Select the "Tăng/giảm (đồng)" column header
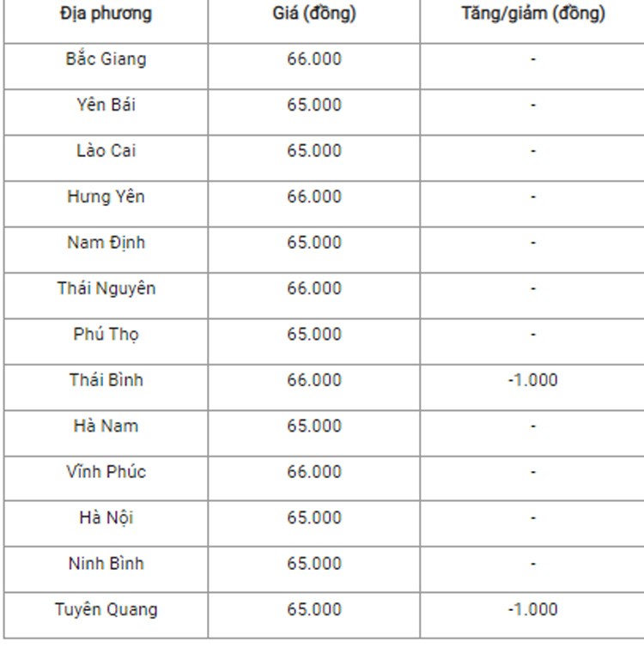This screenshot has width=644, height=647. click(532, 14)
